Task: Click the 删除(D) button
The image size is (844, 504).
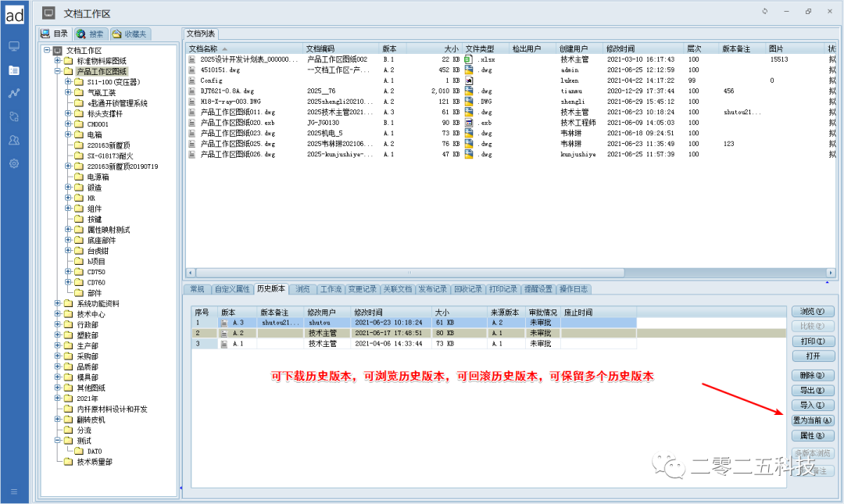Action: 813,375
